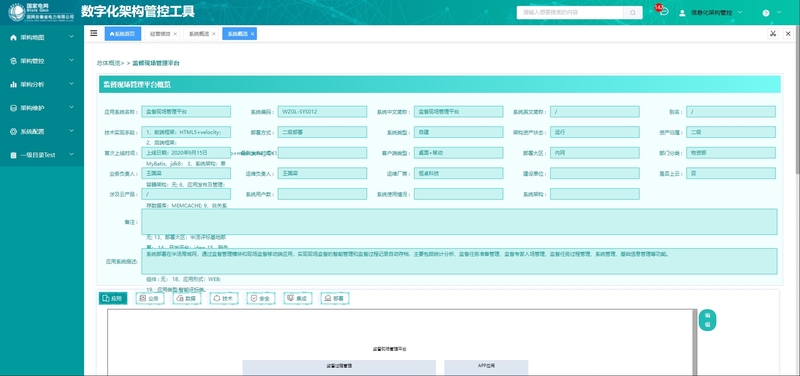Click the 是否上云 field showing 否
800x376 pixels.
coord(731,173)
